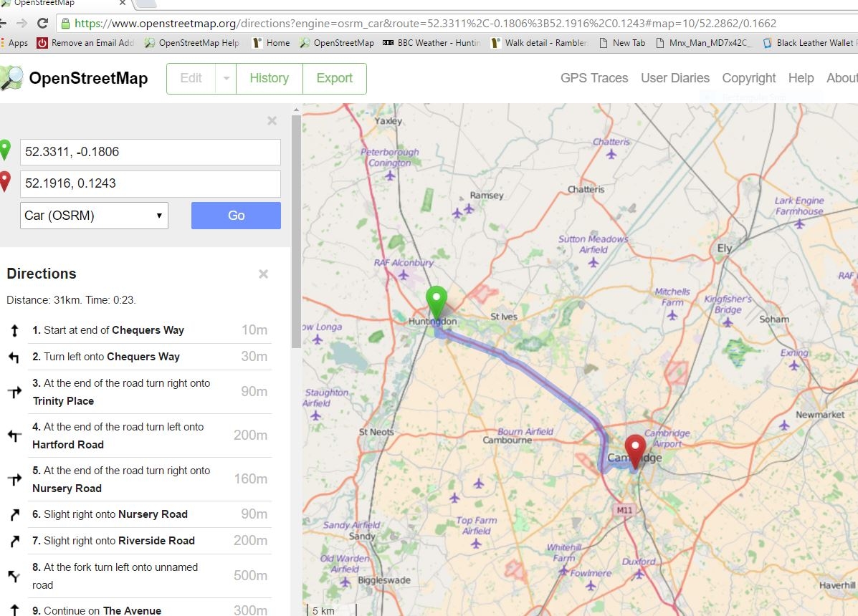The height and width of the screenshot is (616, 858).
Task: Open BBC Weather bookmark in bookmarks bar
Action: pyautogui.click(x=432, y=43)
